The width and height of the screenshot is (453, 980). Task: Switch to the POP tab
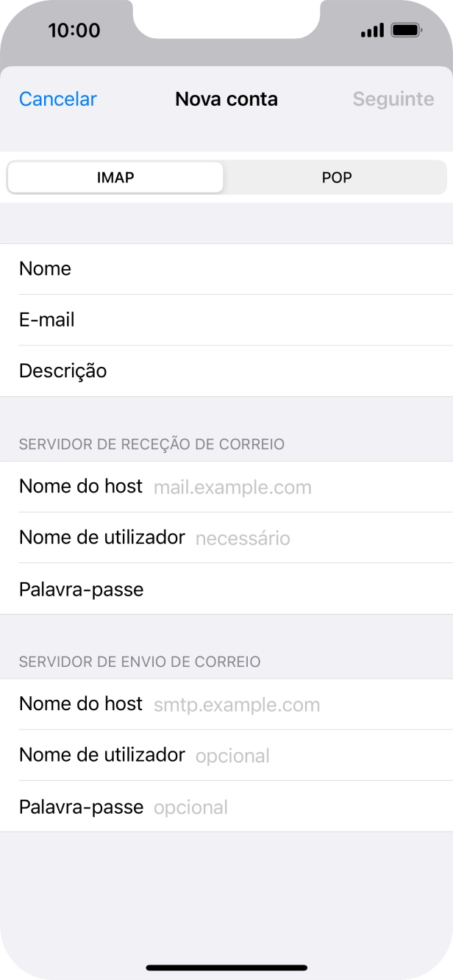pos(336,177)
